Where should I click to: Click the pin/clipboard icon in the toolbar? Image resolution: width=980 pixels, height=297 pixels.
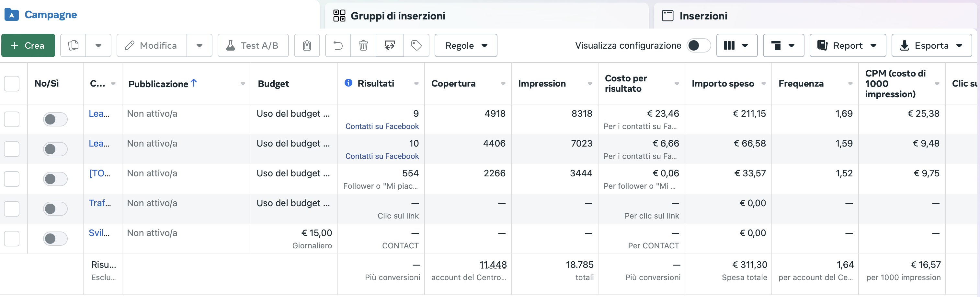coord(307,45)
